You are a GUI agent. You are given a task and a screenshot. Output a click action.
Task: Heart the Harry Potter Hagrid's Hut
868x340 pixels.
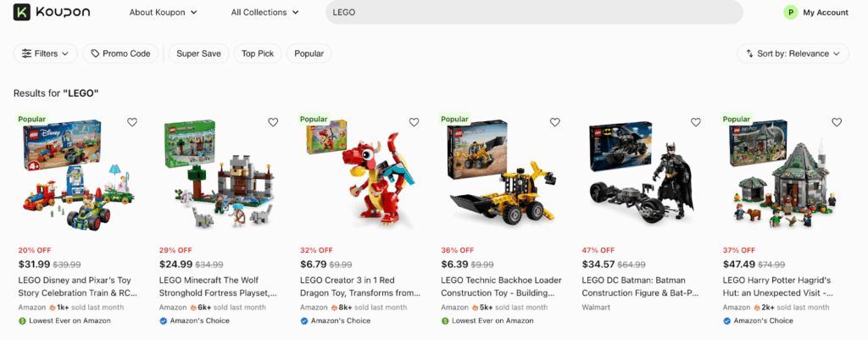click(837, 122)
